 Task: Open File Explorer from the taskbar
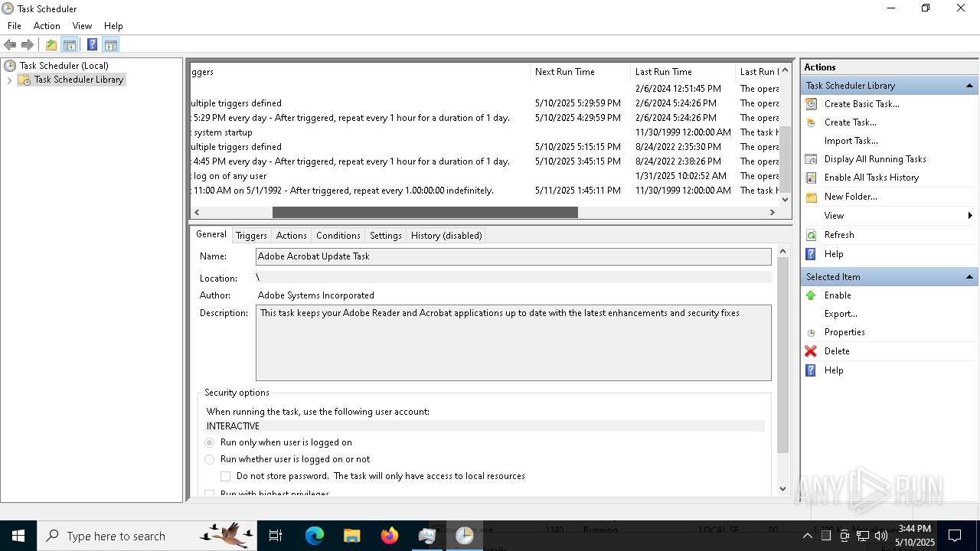[351, 536]
